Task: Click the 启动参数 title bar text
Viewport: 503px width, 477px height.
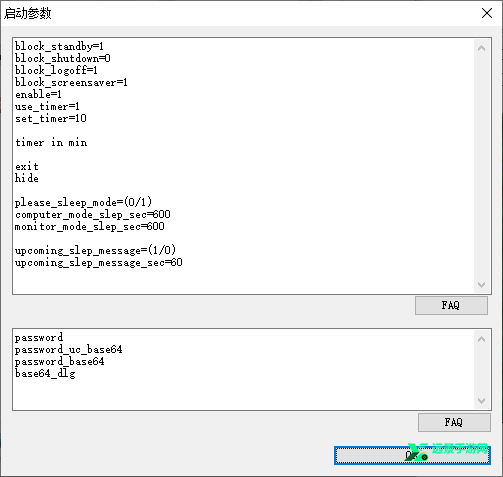Action: (28, 13)
